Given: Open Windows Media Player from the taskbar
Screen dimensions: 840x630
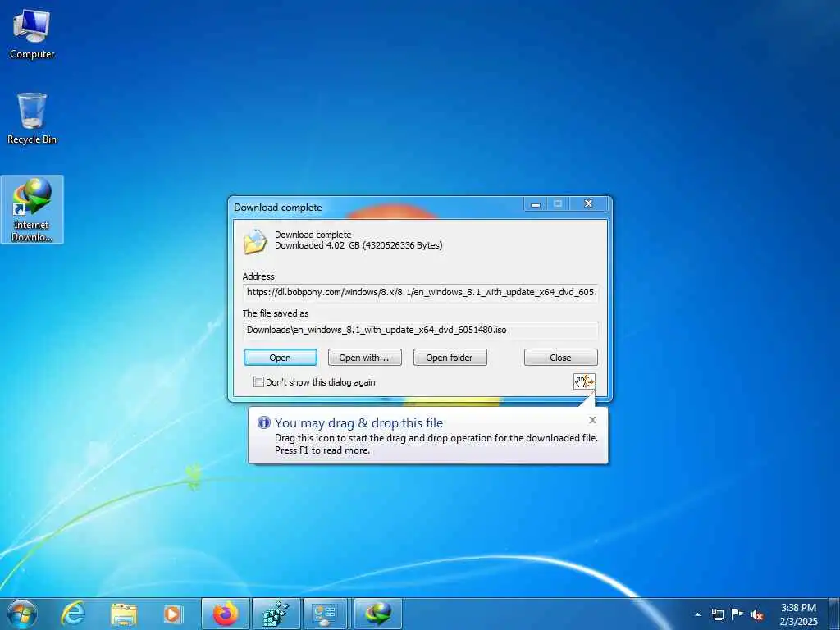Looking at the screenshot, I should pyautogui.click(x=172, y=614).
